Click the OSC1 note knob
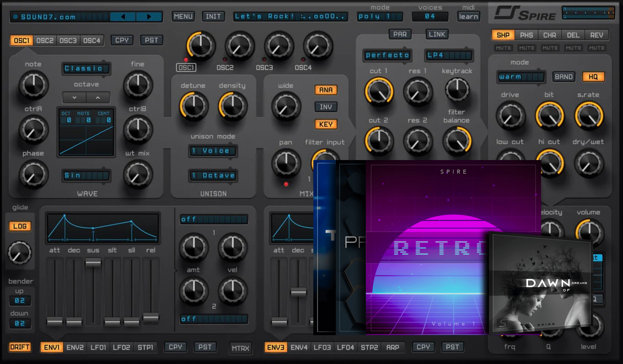The image size is (623, 364). point(33,85)
